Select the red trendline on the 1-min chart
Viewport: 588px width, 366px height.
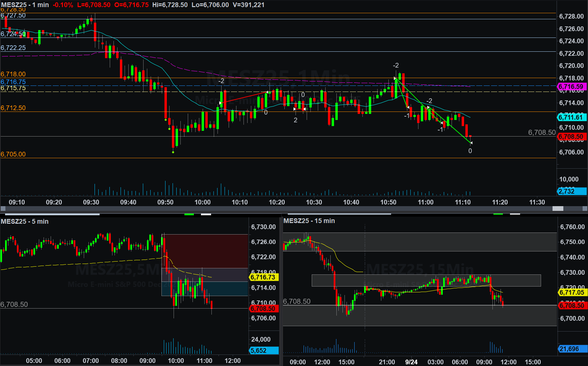point(244,97)
